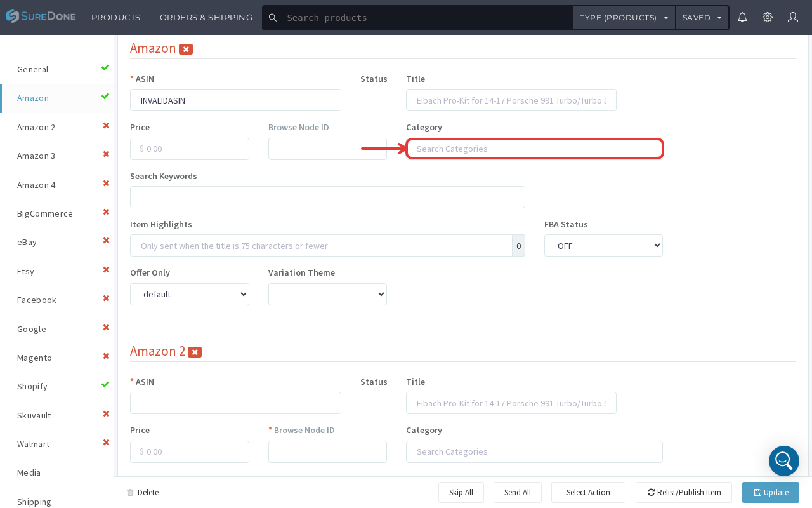Image resolution: width=812 pixels, height=508 pixels.
Task: Click the search magnifier icon in top bar
Action: pos(273,18)
